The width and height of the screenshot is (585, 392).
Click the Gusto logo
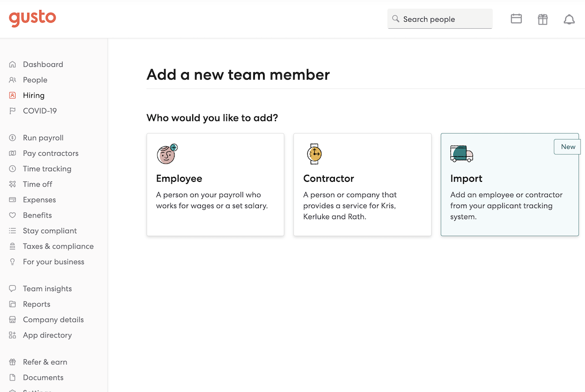click(32, 18)
